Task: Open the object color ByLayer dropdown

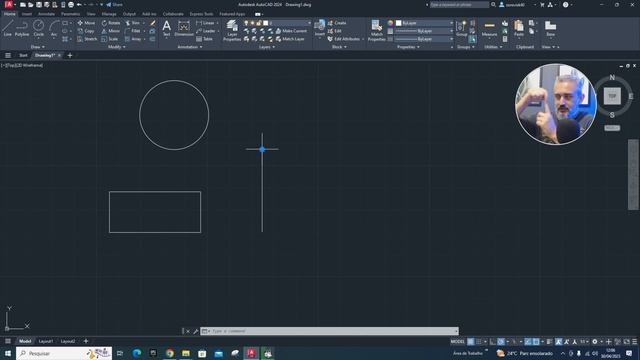Action: [x=424, y=23]
